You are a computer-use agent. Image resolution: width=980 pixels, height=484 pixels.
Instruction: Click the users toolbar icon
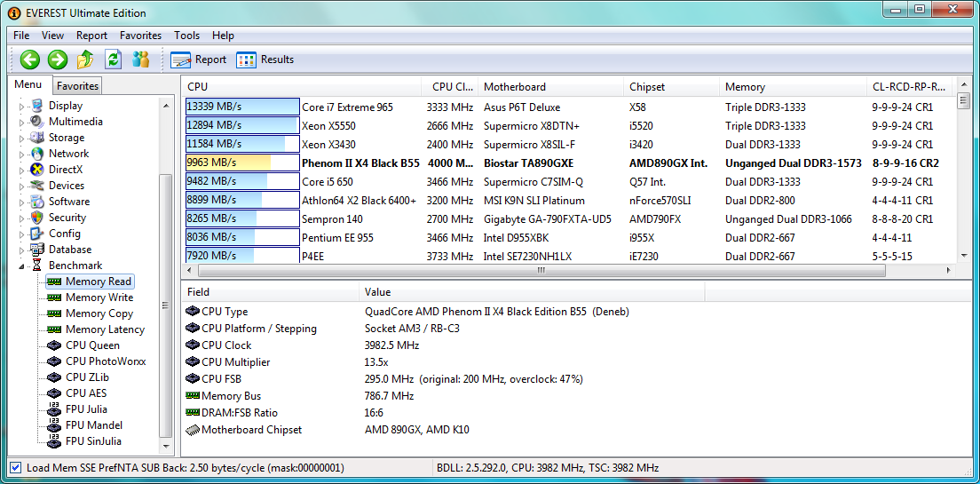click(x=140, y=60)
